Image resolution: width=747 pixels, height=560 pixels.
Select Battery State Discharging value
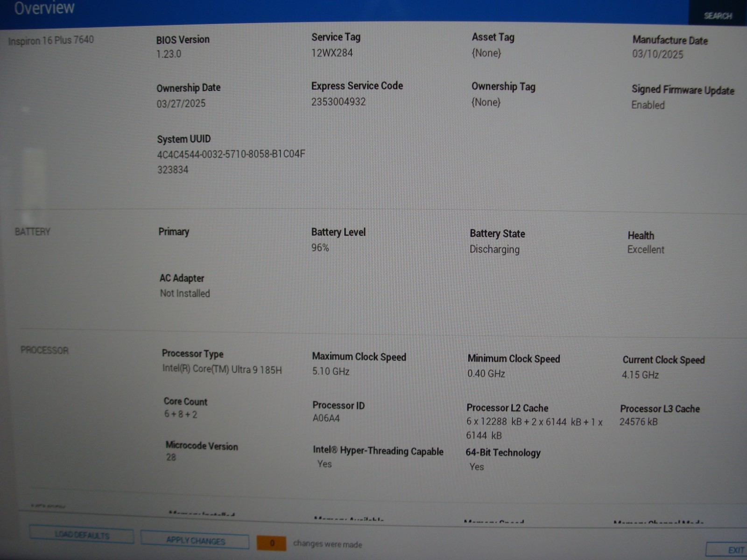click(x=494, y=249)
